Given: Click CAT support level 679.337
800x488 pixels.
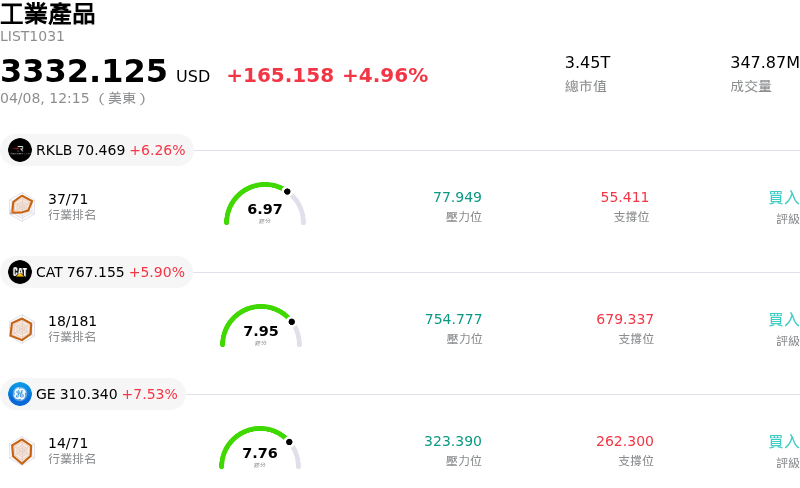Looking at the screenshot, I should (625, 319).
